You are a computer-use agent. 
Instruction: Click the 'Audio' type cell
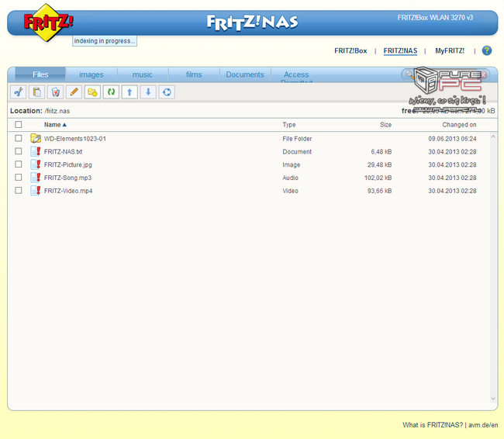click(290, 178)
